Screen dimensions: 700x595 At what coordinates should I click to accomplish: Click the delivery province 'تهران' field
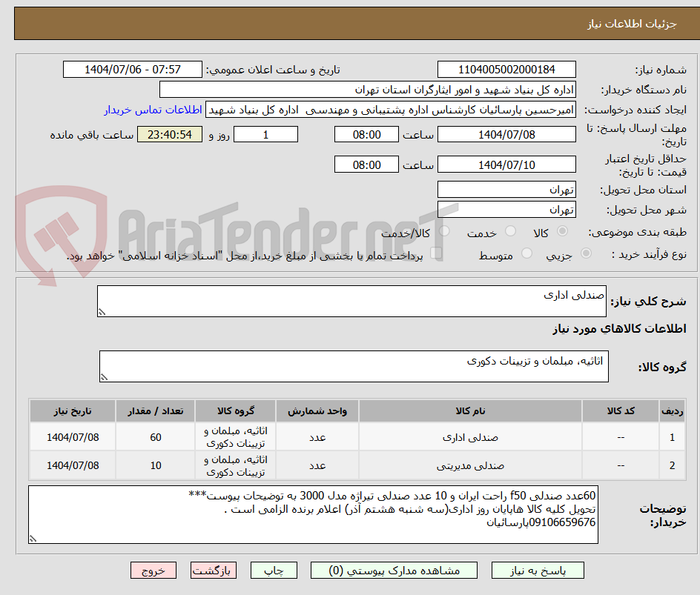[506, 190]
